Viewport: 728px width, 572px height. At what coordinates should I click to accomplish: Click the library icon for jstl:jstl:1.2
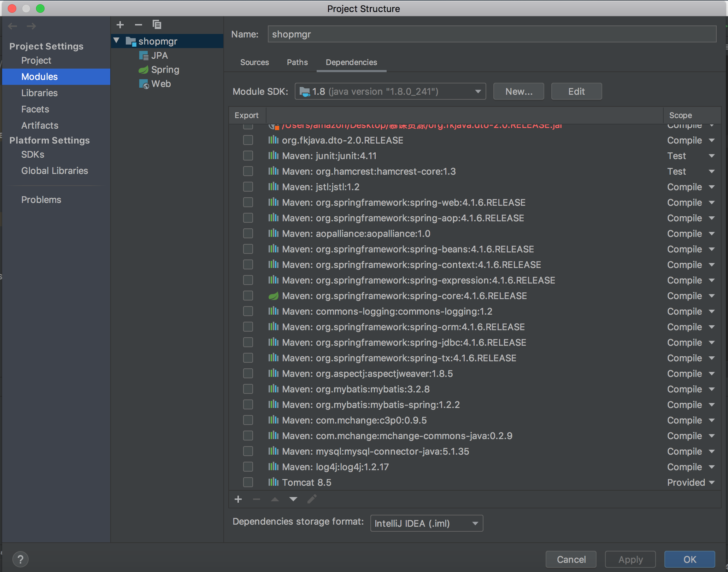point(273,187)
